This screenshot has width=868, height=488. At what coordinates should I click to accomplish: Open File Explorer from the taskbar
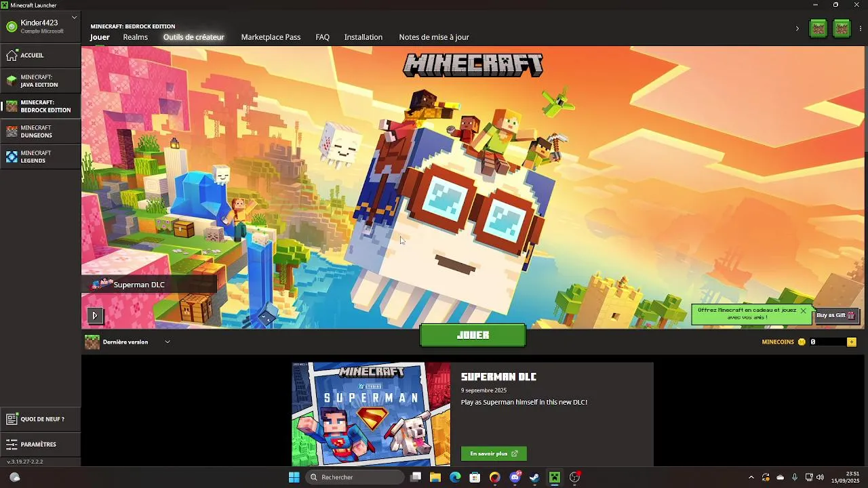435,477
